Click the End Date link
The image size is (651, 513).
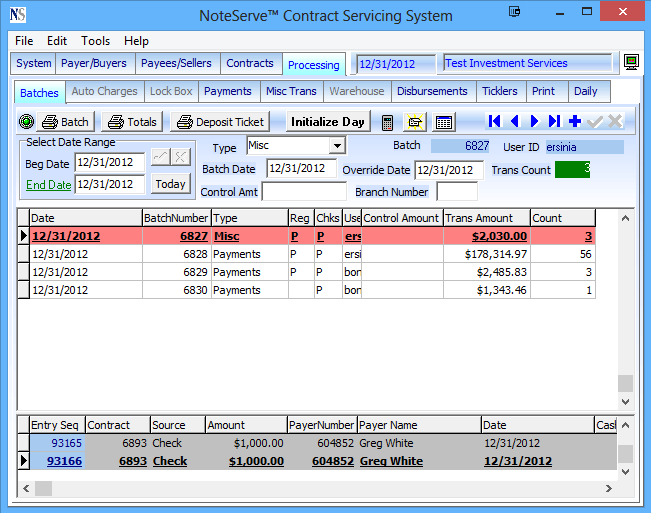pos(48,185)
